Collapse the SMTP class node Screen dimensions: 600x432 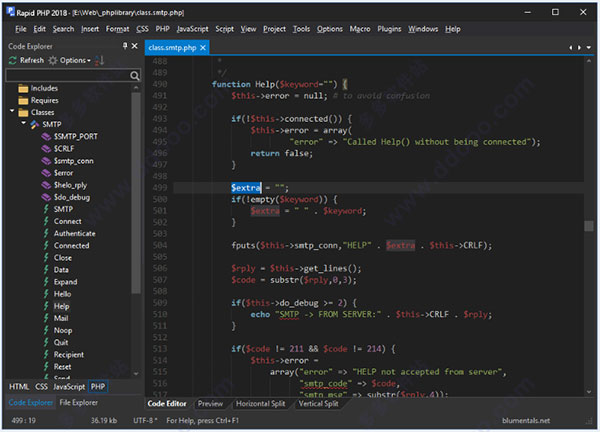24,123
